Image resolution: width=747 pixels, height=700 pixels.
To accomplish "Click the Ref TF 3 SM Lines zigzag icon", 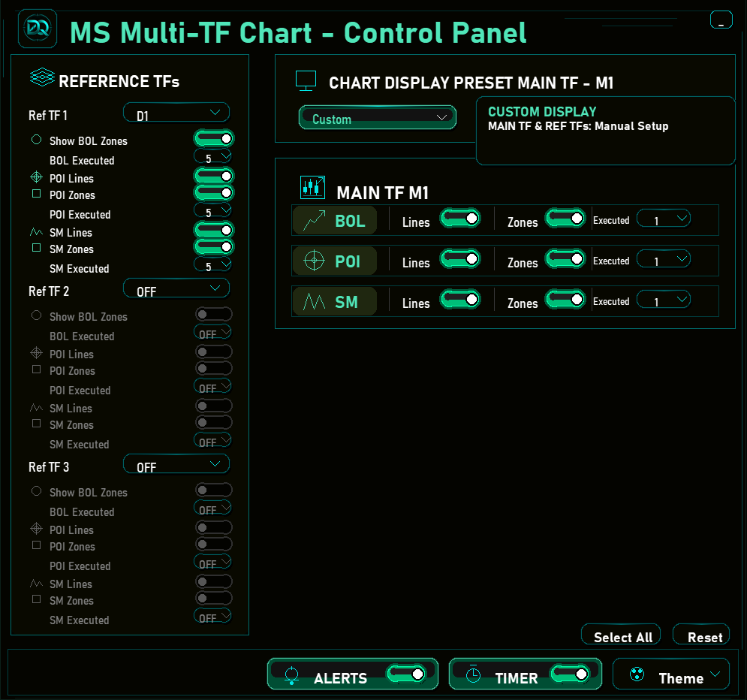I will pyautogui.click(x=36, y=584).
